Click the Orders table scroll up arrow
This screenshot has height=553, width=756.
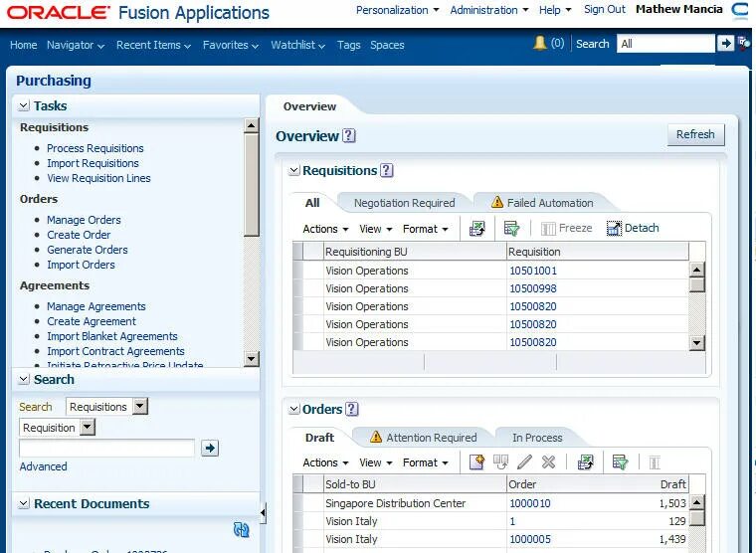[x=696, y=502]
